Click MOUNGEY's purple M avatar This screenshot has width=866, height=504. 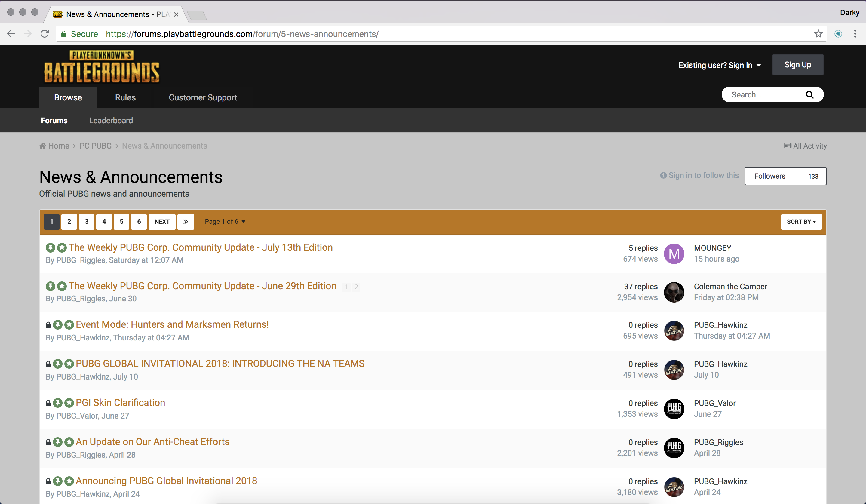pos(674,254)
